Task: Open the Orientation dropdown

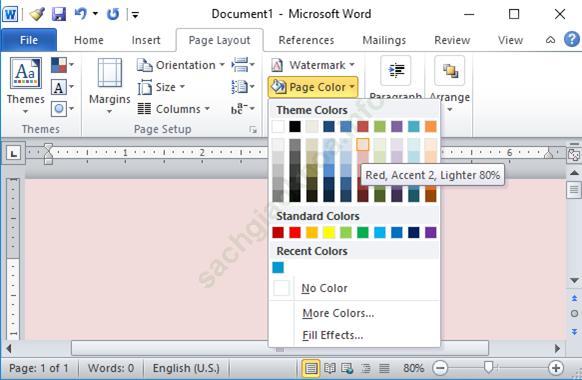Action: tap(180, 65)
